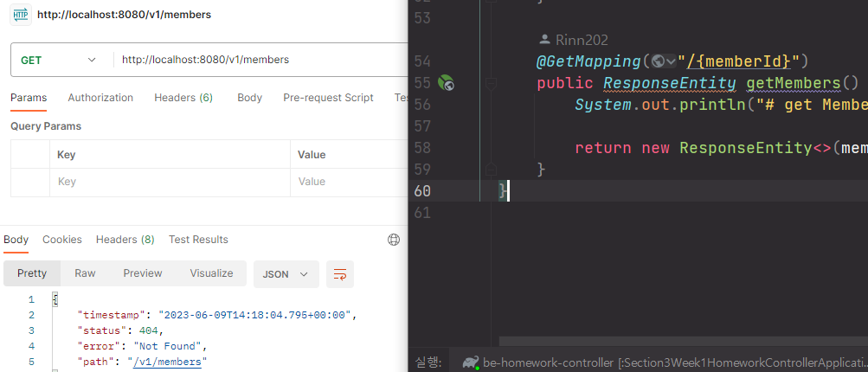Click the query param Value input cell
Viewport: 868px width, 372px height.
point(350,183)
